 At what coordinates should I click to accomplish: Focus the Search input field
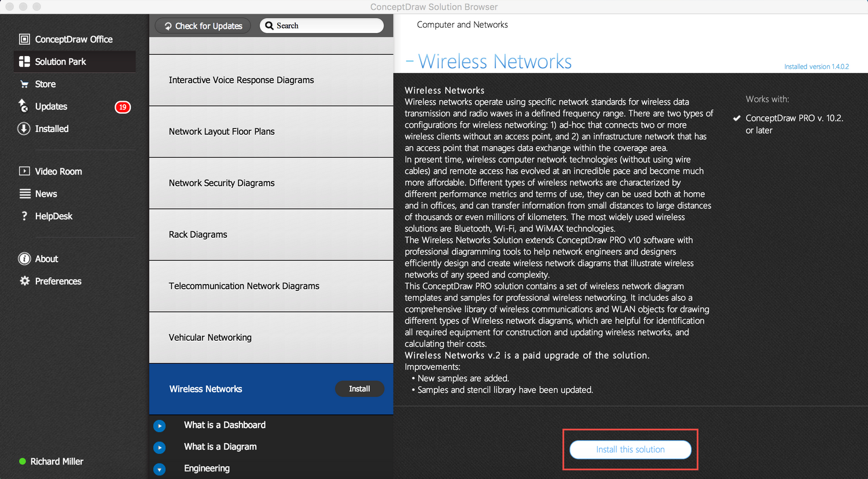tap(322, 25)
